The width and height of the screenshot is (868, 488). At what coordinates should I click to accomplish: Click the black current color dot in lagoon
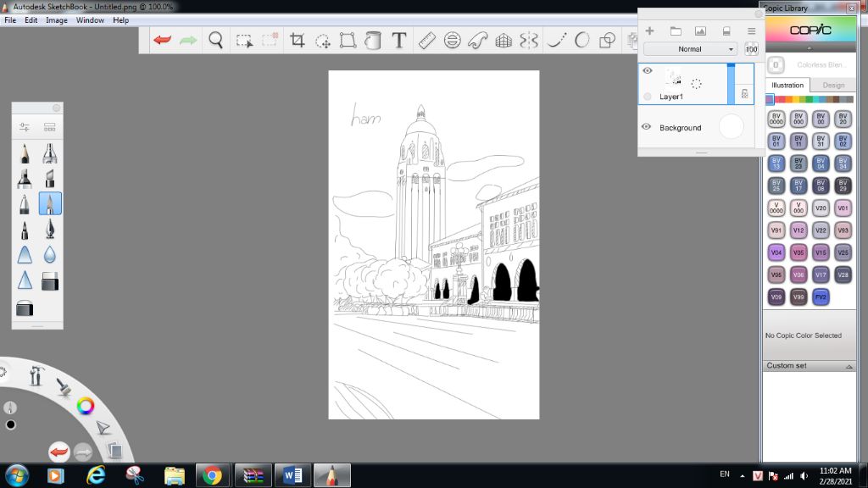coord(10,425)
